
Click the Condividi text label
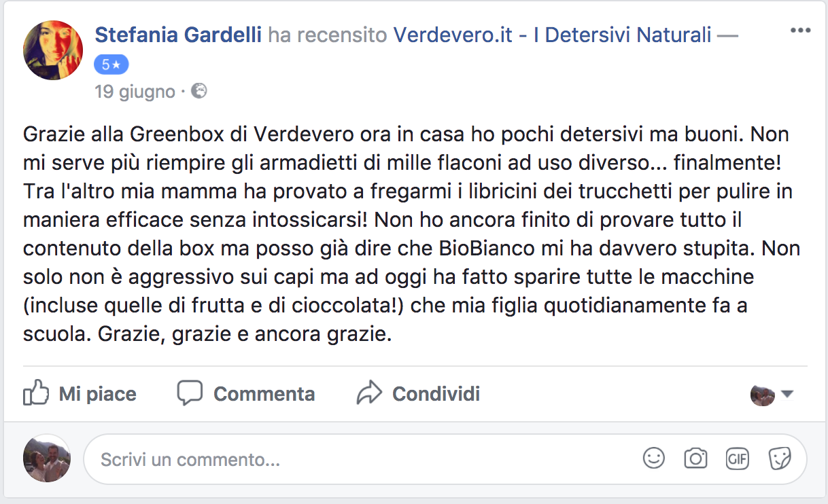click(436, 394)
